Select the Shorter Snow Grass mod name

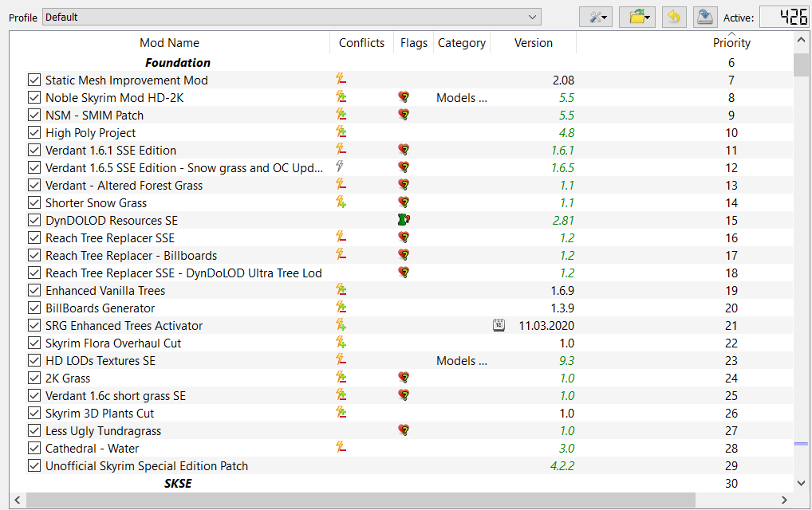tap(96, 203)
